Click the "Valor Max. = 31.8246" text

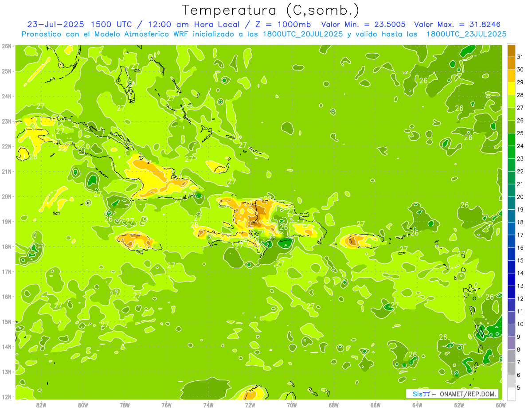[x=458, y=24]
